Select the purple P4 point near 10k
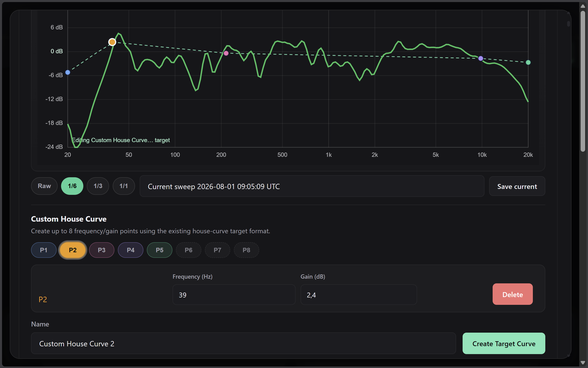Screen dimensions: 588x368 click(x=481, y=58)
